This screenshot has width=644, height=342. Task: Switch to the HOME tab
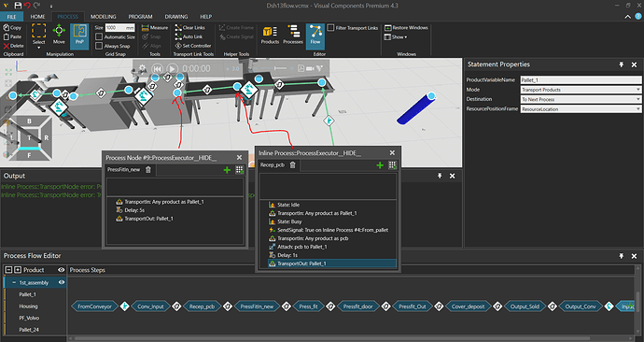coord(37,17)
